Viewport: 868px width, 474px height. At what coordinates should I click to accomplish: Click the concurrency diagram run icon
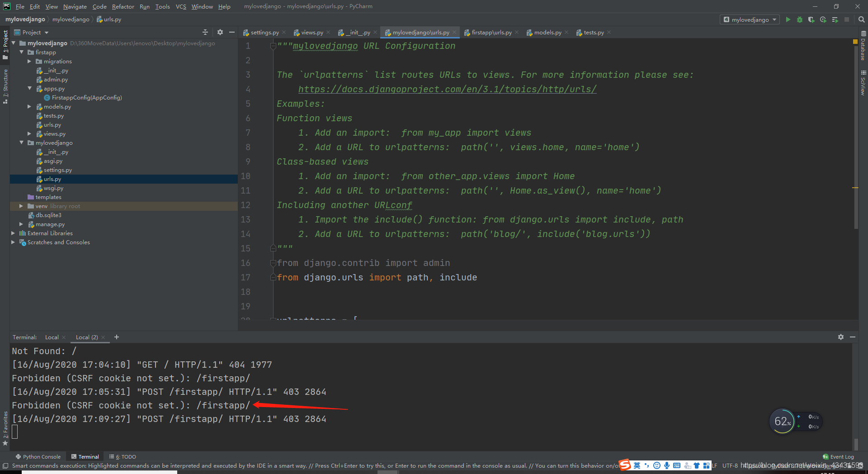(835, 19)
